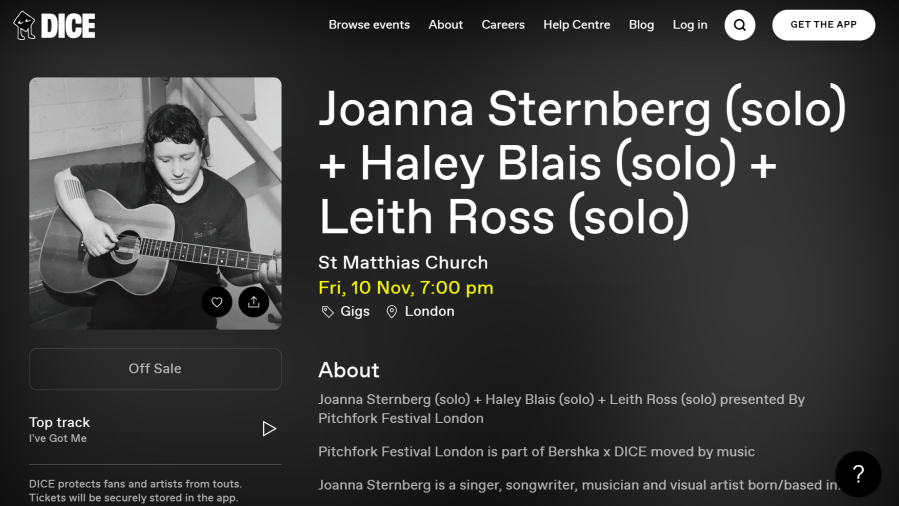Viewport: 899px width, 506px height.
Task: Click the share icon on event image
Action: point(254,301)
